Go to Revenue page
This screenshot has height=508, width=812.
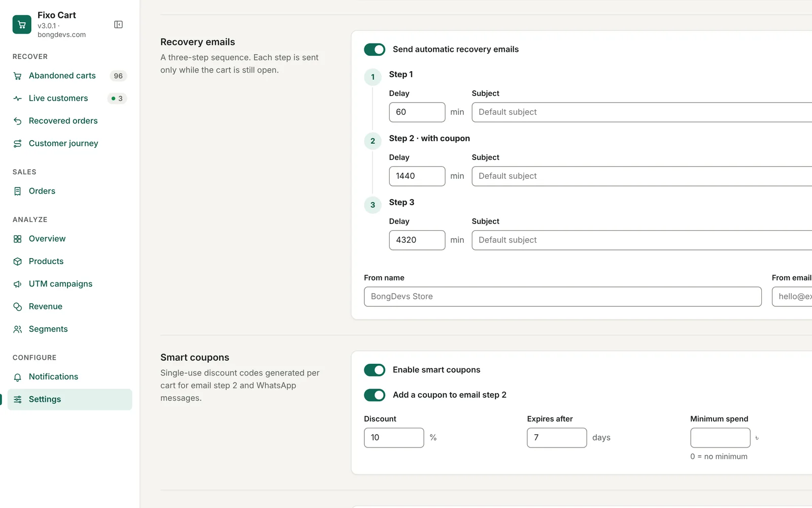point(70,306)
